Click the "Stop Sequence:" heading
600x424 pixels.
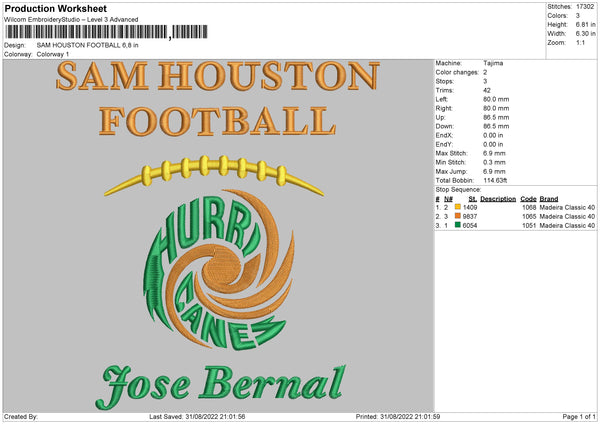click(x=458, y=189)
